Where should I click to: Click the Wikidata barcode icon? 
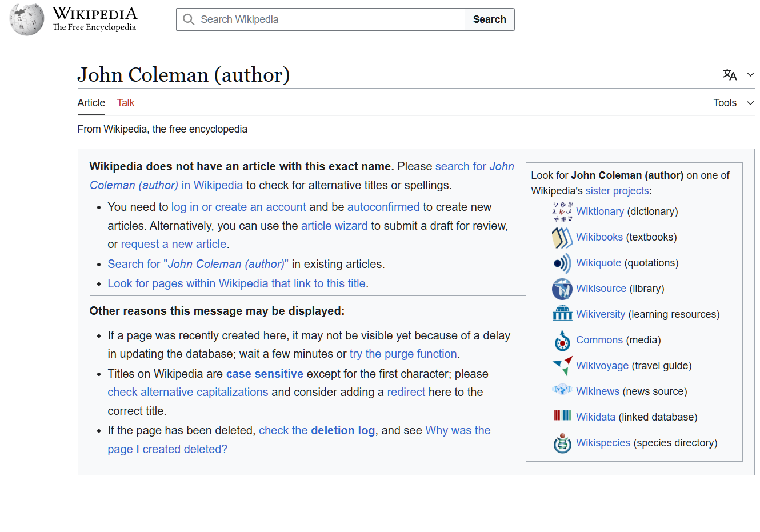tap(562, 415)
